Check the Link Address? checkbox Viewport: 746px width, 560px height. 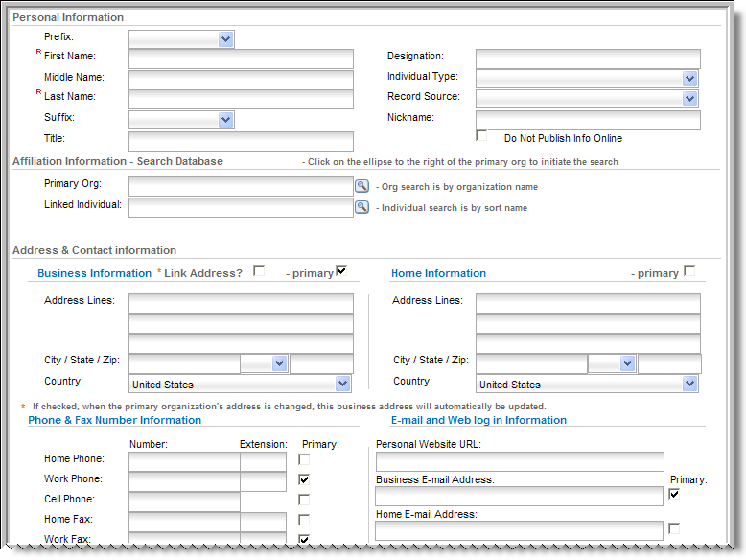point(259,270)
